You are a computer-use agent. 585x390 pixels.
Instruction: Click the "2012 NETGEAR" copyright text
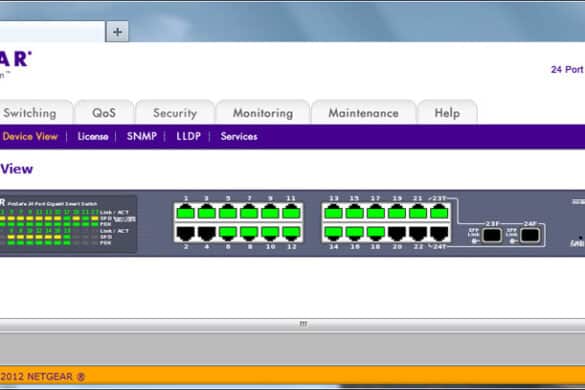click(37, 377)
